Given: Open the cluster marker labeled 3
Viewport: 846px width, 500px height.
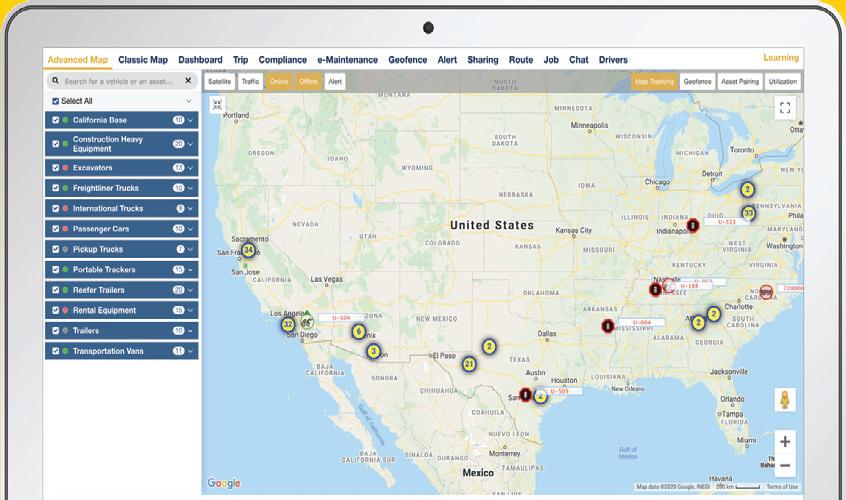Looking at the screenshot, I should coord(373,351).
